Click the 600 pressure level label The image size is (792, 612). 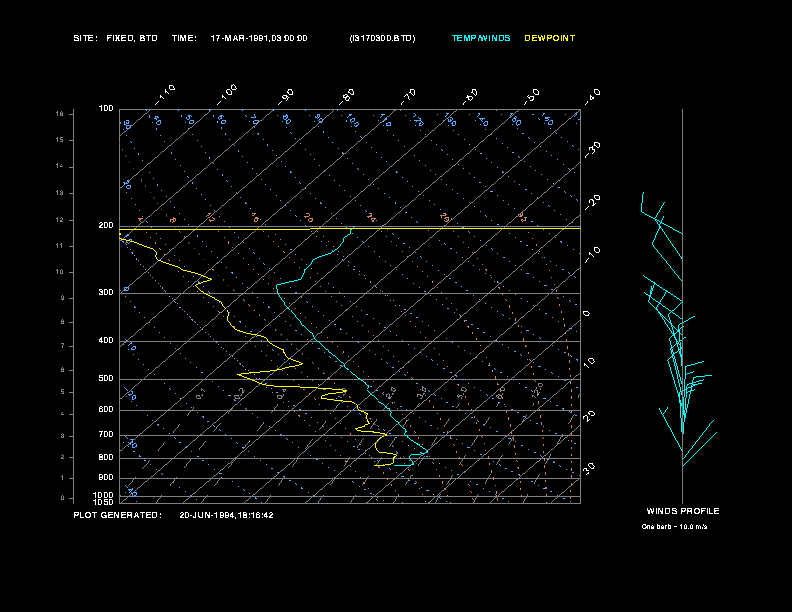point(106,410)
